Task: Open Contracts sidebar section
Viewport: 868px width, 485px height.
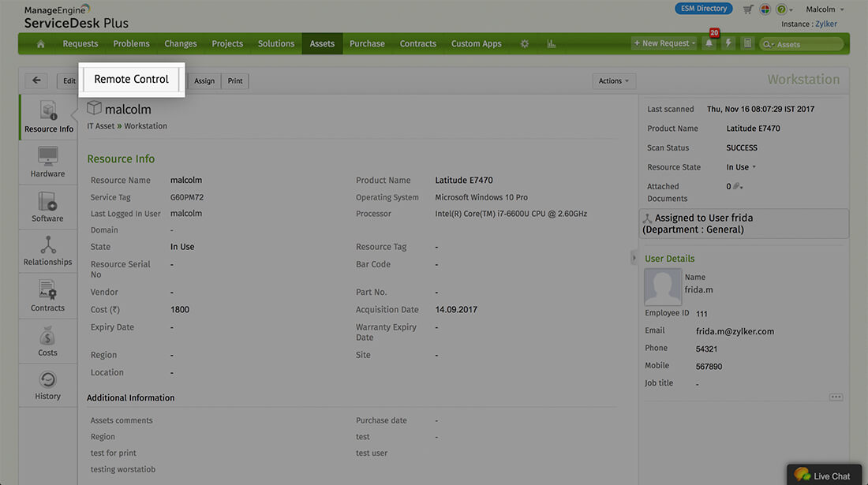Action: click(x=47, y=296)
